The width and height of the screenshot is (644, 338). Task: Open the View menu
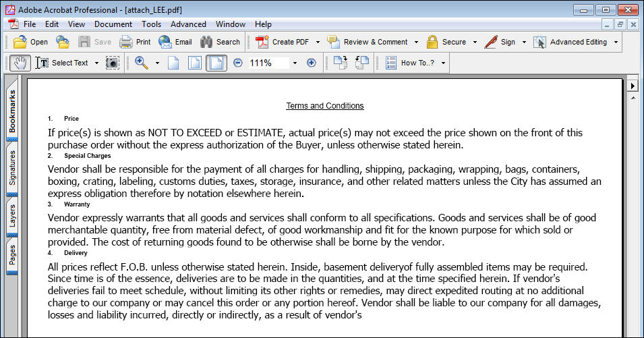(76, 24)
